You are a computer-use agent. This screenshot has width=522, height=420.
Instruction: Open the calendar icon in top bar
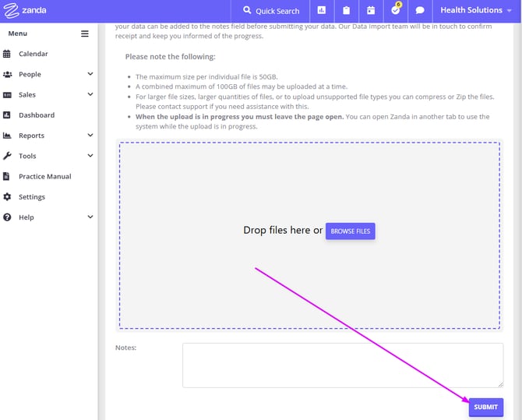pos(371,11)
